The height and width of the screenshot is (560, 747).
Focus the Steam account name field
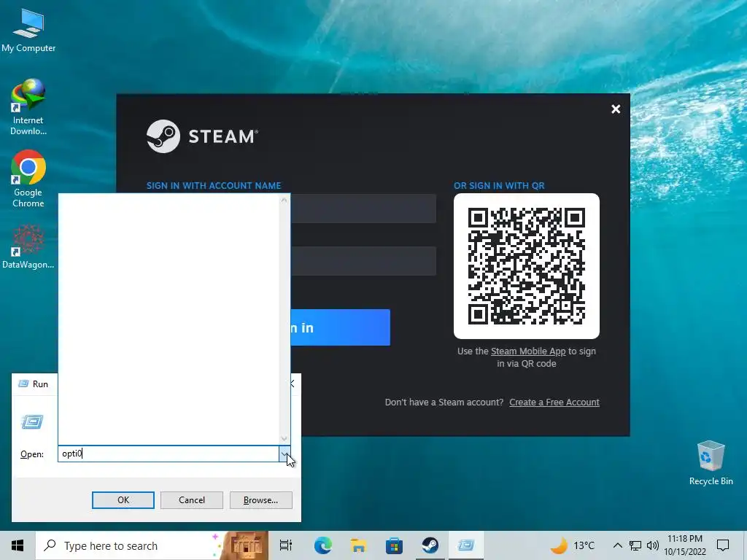coord(363,208)
